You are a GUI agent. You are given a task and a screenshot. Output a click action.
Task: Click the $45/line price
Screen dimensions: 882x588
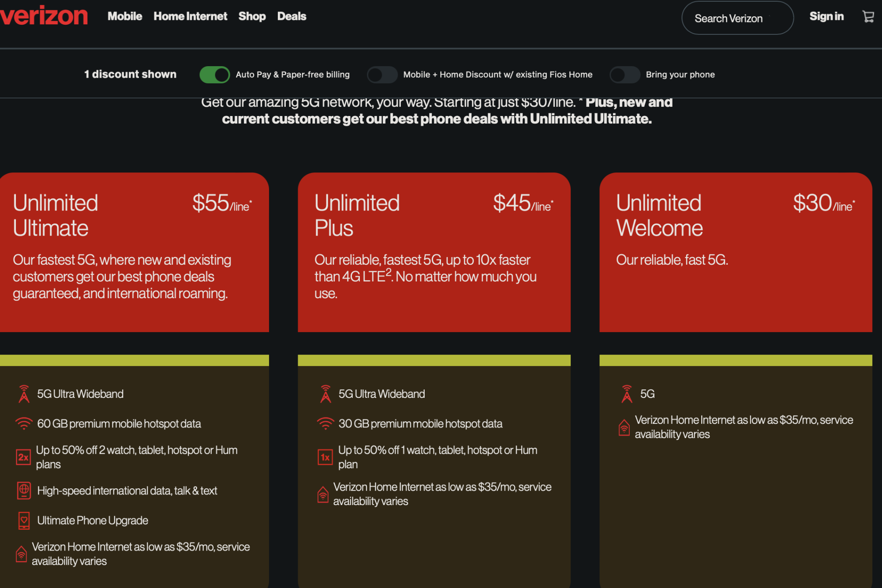(x=523, y=203)
